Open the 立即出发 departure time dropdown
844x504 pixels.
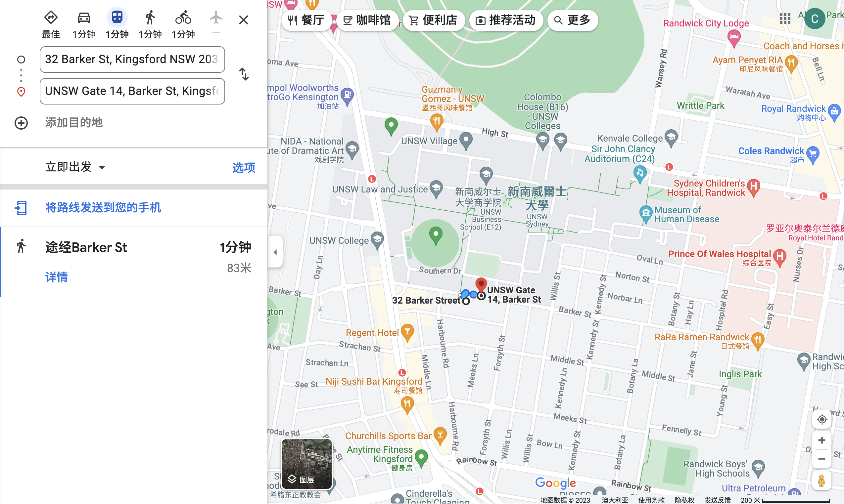75,167
